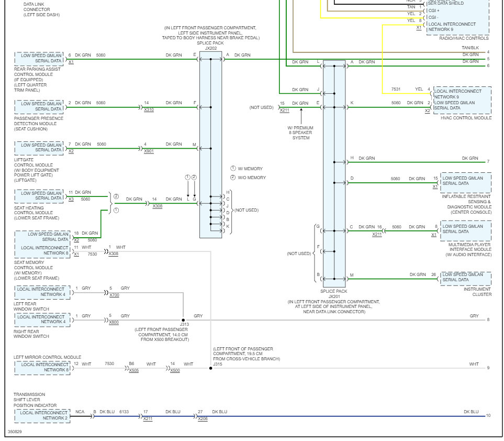Select the INSTRUMENT CLUSTER label
Viewport: 504px width, 441px height.
(x=477, y=292)
